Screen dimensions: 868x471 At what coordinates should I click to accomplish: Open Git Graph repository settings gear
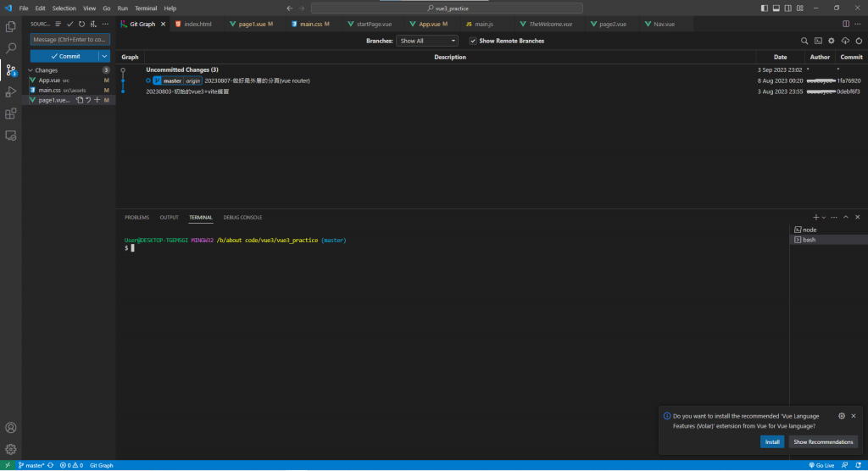click(832, 41)
